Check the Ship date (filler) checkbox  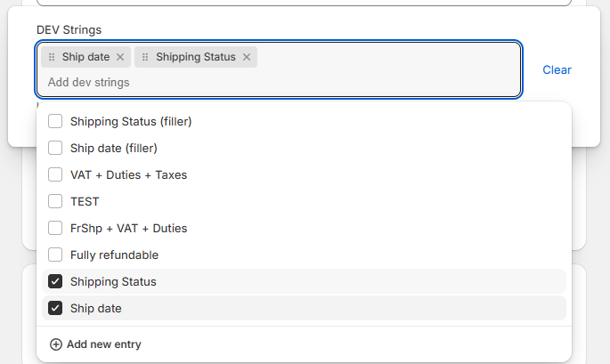point(55,148)
